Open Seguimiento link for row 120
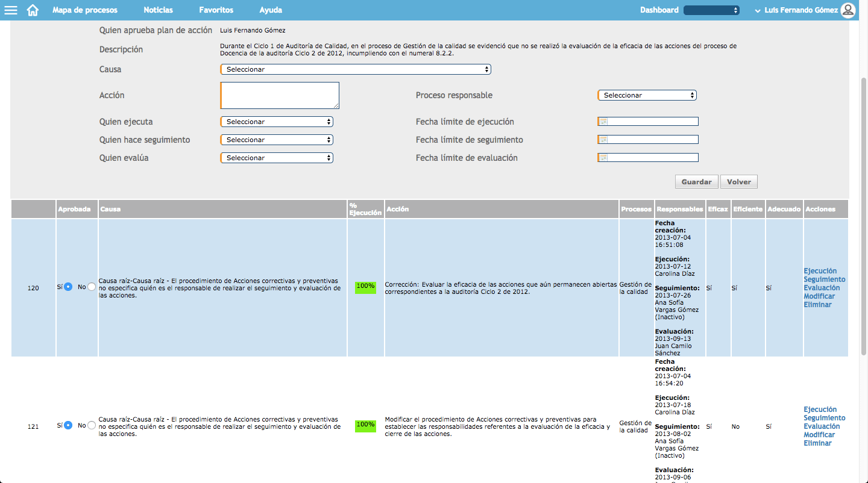Viewport: 868px width, 483px height. (x=825, y=279)
